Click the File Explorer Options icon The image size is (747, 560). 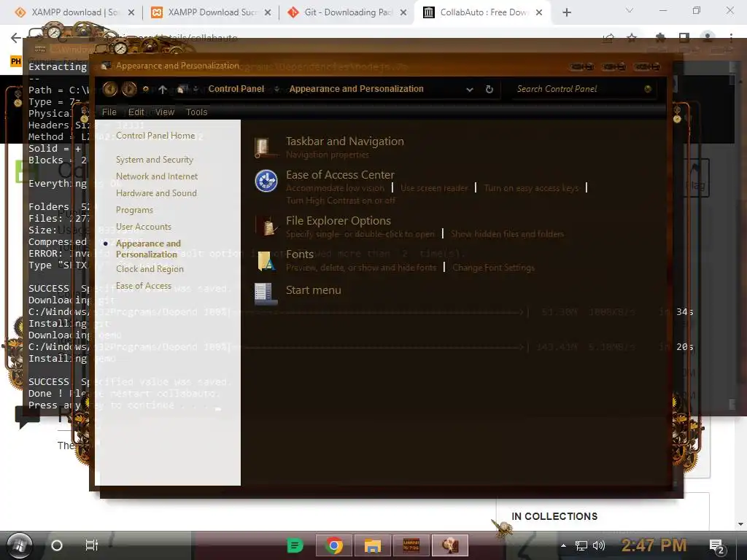[x=267, y=226]
